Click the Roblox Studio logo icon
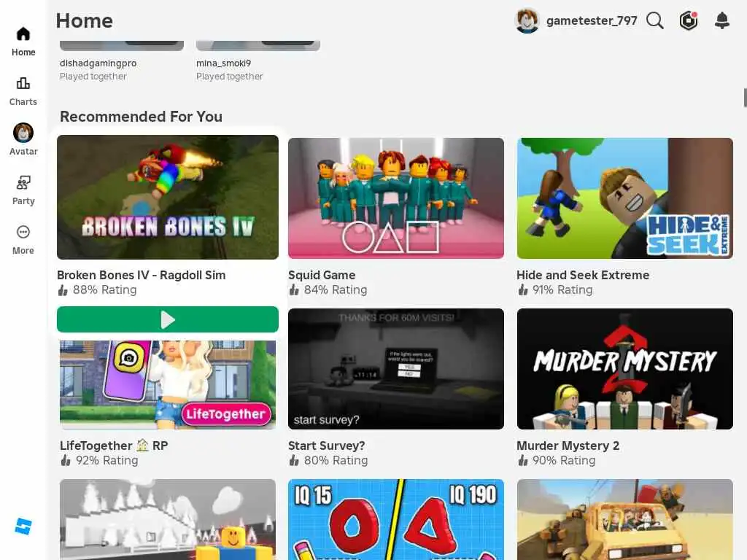This screenshot has width=747, height=560. 23,526
